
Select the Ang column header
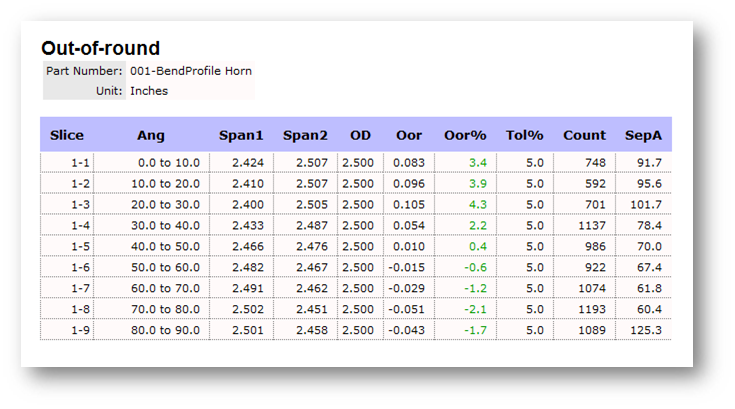point(151,135)
